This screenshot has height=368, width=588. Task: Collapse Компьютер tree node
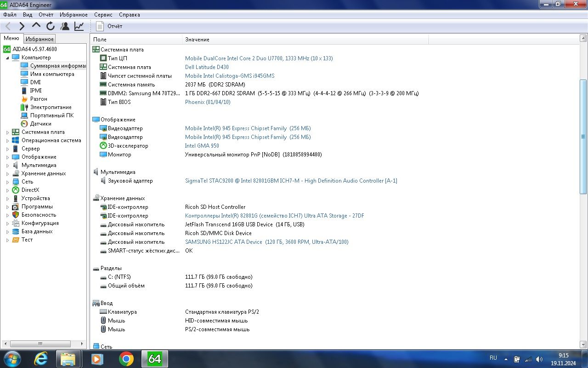(x=7, y=57)
